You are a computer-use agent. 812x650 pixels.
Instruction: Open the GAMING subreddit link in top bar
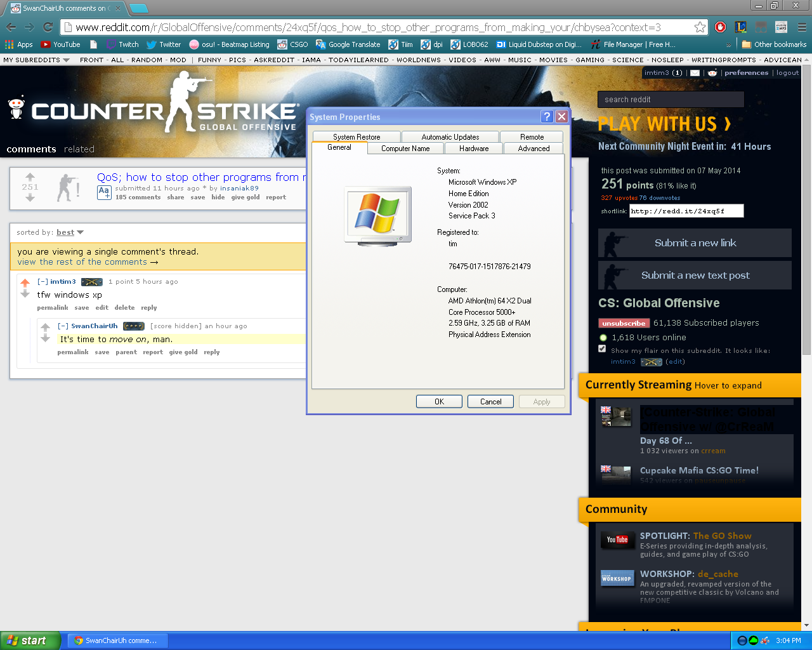point(590,60)
